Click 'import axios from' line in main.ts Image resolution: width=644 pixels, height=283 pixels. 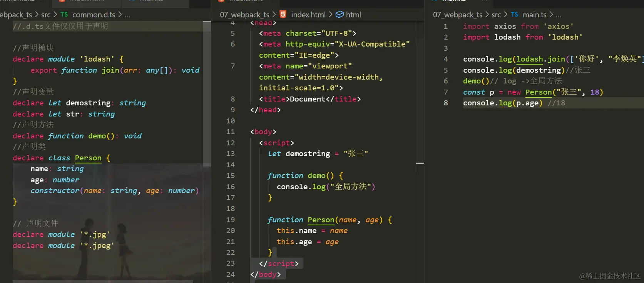tap(518, 26)
